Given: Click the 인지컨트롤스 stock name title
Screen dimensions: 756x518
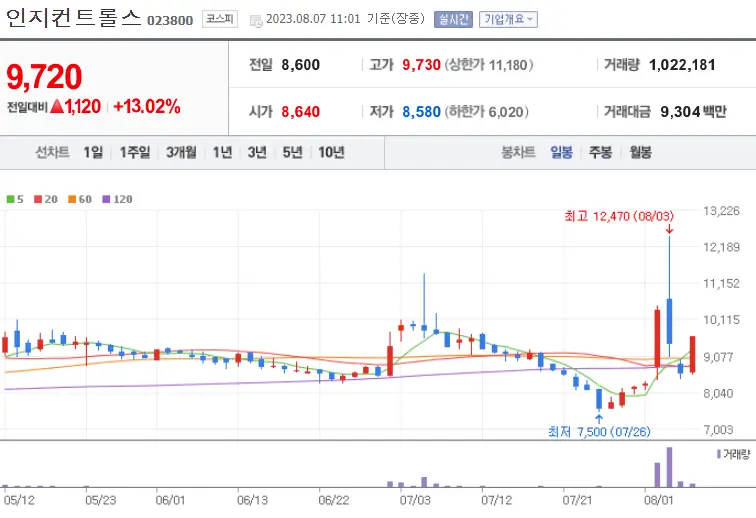Looking at the screenshot, I should pos(73,18).
